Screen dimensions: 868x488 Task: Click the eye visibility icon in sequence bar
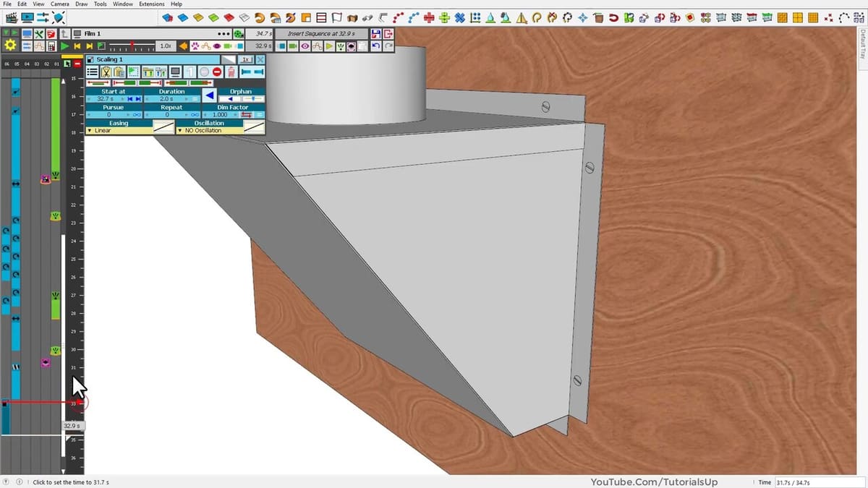tap(305, 46)
